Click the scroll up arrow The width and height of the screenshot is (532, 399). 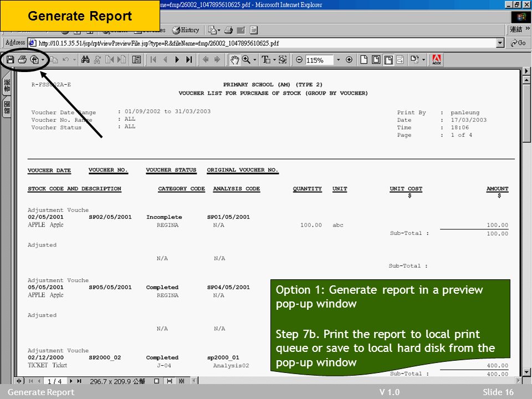click(x=526, y=80)
